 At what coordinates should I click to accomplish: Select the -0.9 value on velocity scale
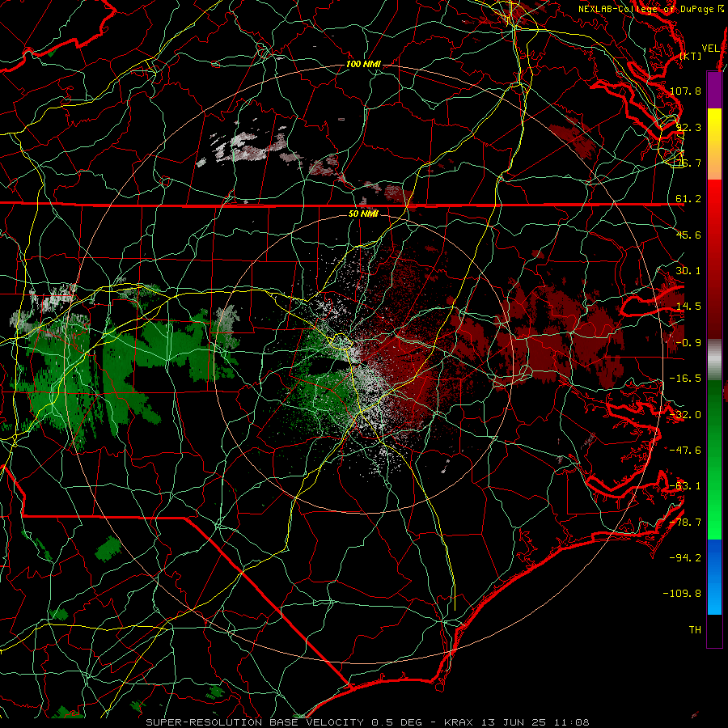pyautogui.click(x=688, y=343)
